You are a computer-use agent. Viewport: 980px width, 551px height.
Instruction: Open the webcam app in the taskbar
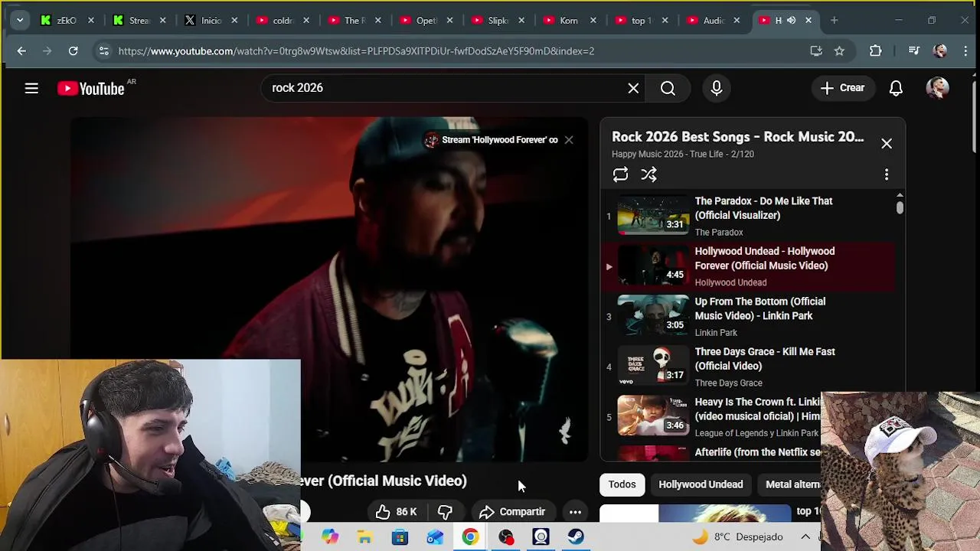coord(541,537)
